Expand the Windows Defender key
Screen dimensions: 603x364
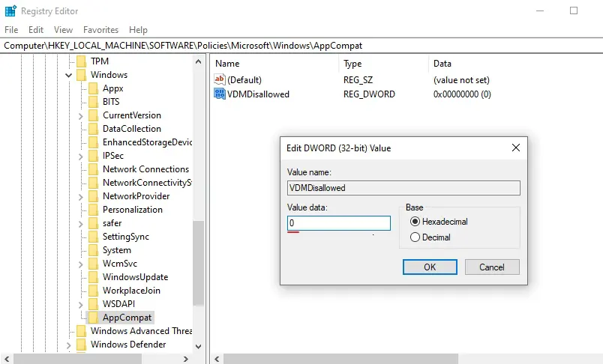coord(69,345)
